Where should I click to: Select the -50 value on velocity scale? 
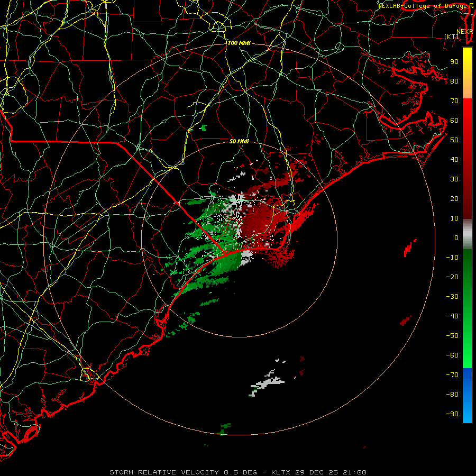click(x=452, y=336)
